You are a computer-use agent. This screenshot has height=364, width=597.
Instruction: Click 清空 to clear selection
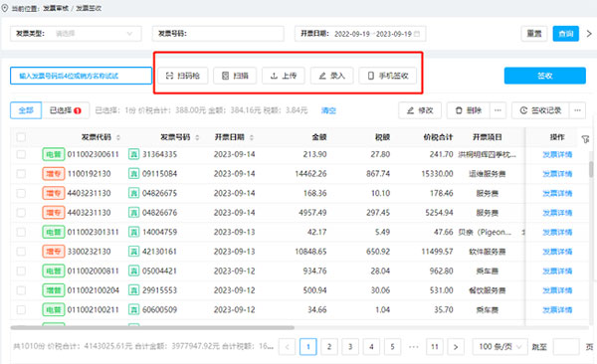click(x=328, y=110)
